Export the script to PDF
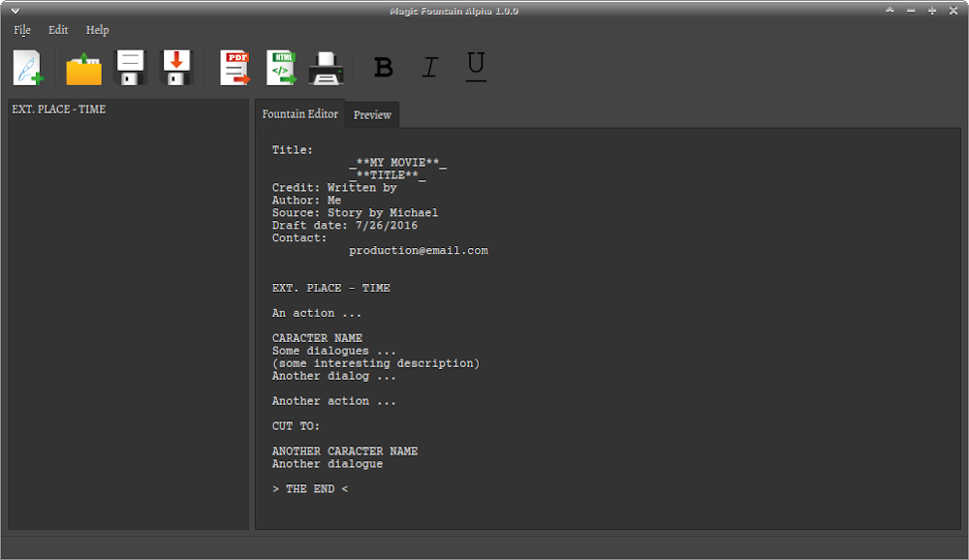 [235, 68]
